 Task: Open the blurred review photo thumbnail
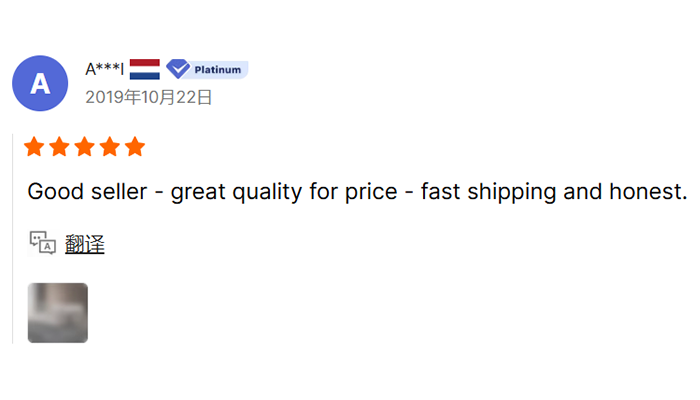[x=58, y=313]
